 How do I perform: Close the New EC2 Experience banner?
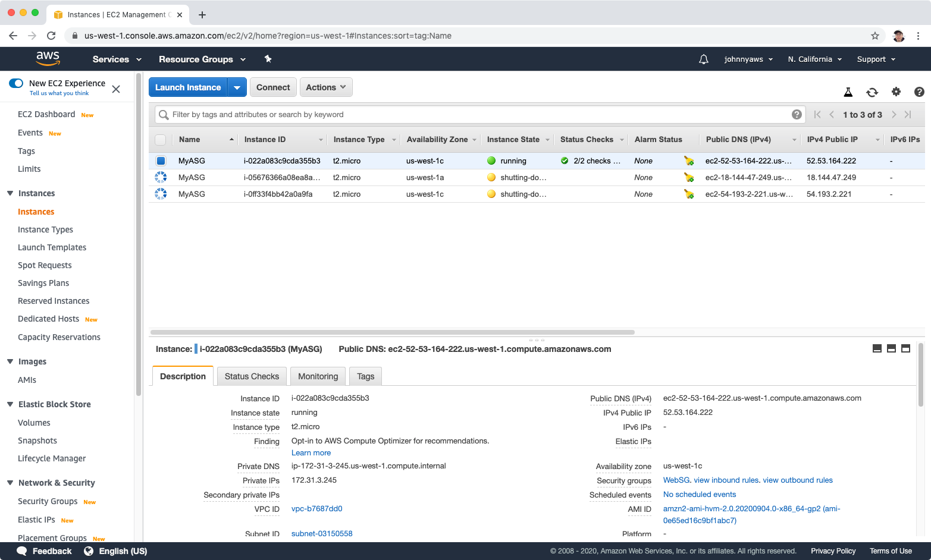click(116, 89)
